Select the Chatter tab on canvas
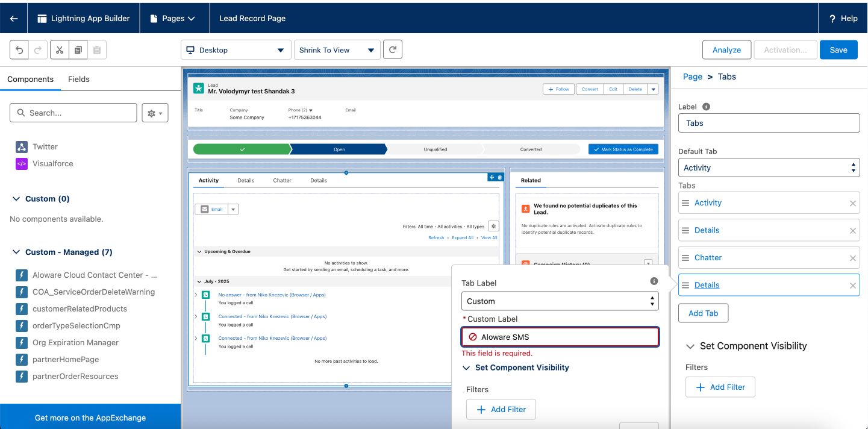This screenshot has width=868, height=429. click(282, 180)
